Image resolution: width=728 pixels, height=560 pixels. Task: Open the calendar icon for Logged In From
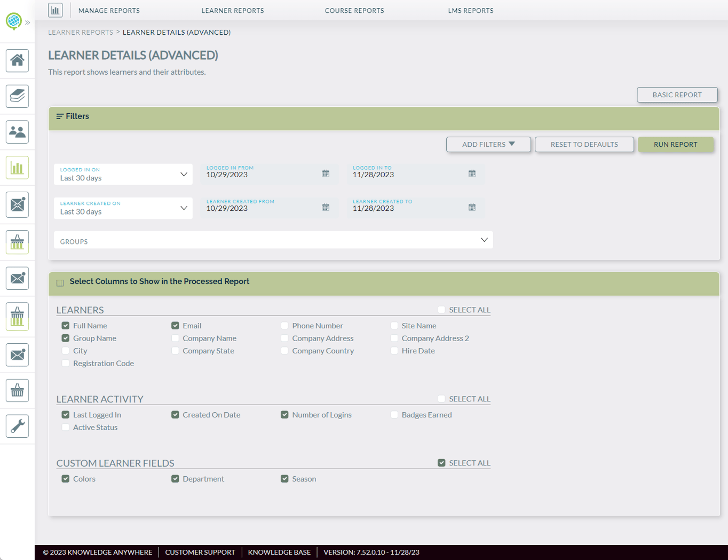(x=326, y=173)
